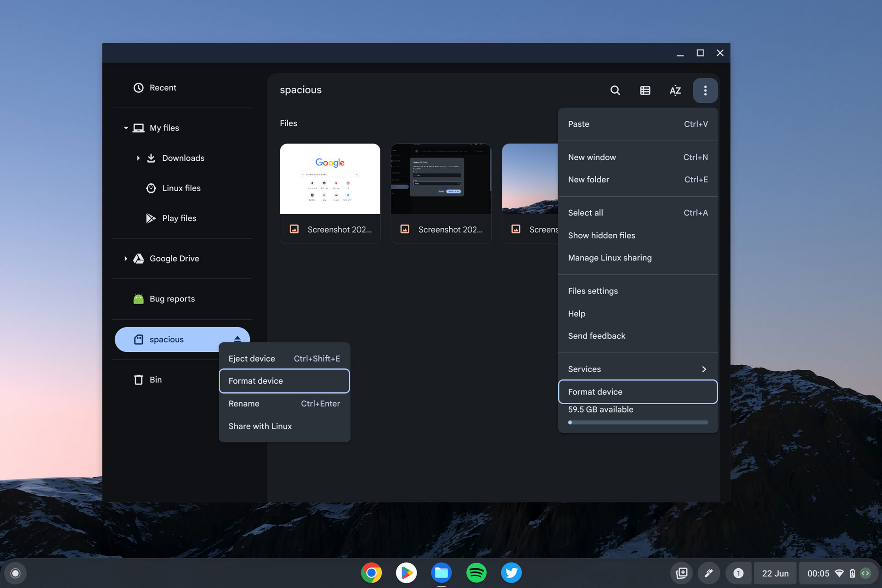Select the Linux files sidebar entry
Image resolution: width=882 pixels, height=588 pixels.
click(x=182, y=188)
